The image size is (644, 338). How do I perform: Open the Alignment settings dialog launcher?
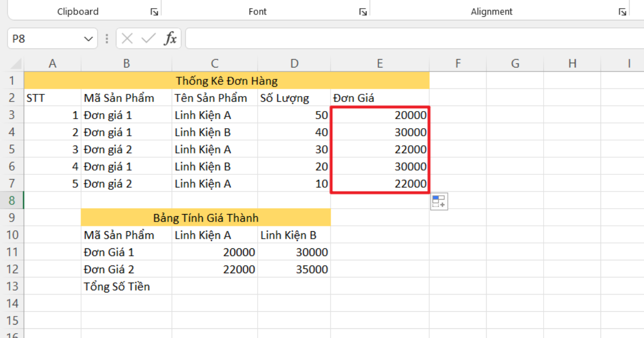623,12
